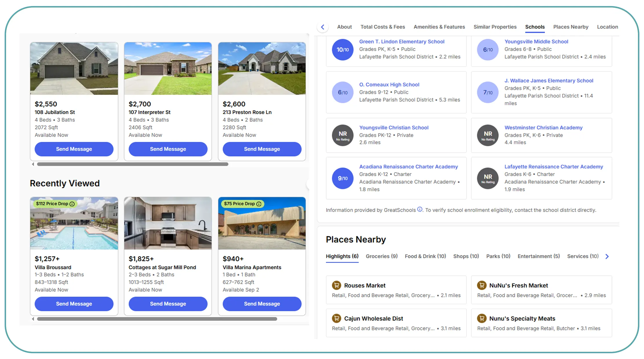Click the $2,550 price on Jubilation St listing
The height and width of the screenshot is (359, 644).
pos(46,104)
